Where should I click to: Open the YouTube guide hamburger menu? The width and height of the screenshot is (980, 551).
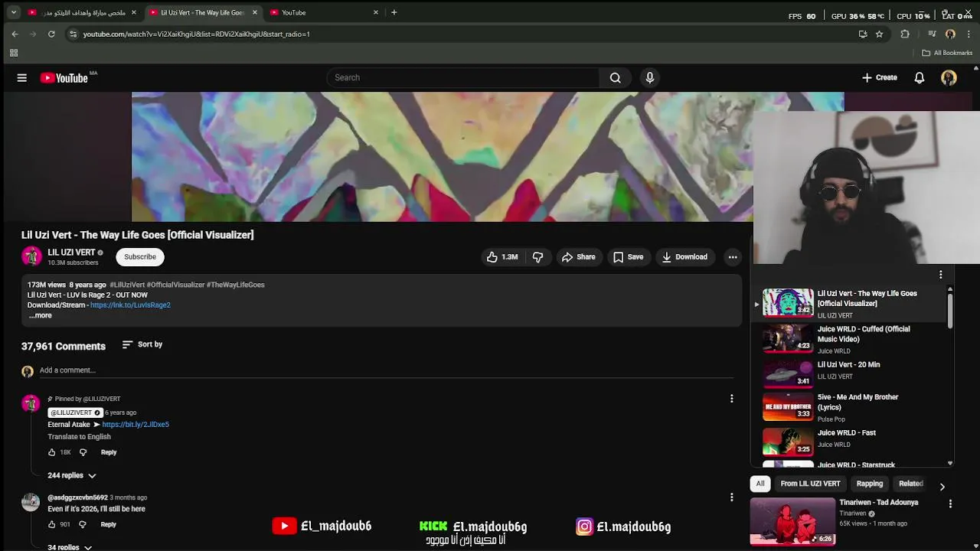[x=21, y=77]
